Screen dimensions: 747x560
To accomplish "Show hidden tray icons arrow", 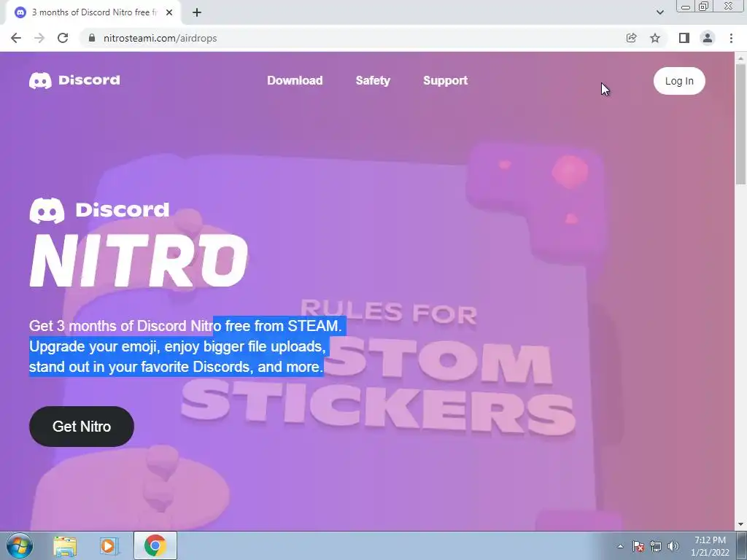I will pos(620,546).
